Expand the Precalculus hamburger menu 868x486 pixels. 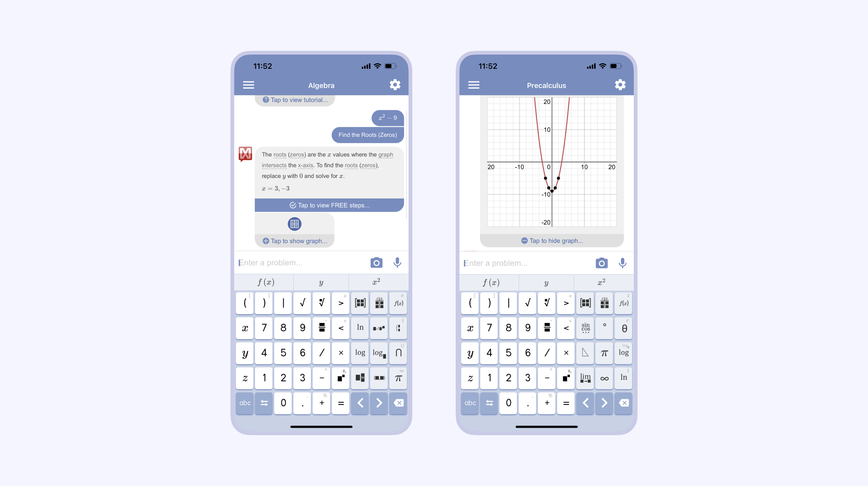(474, 85)
